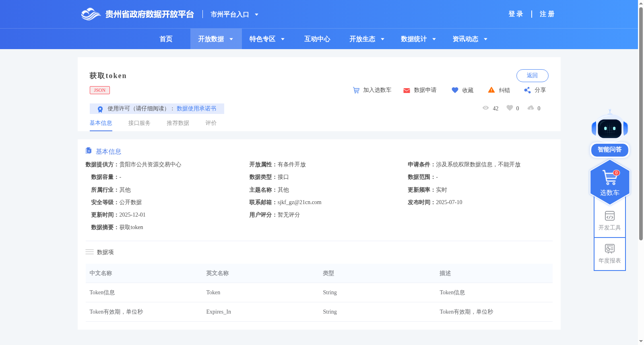The width and height of the screenshot is (644, 345).
Task: Select the 资讯动态 navigation item
Action: point(465,39)
